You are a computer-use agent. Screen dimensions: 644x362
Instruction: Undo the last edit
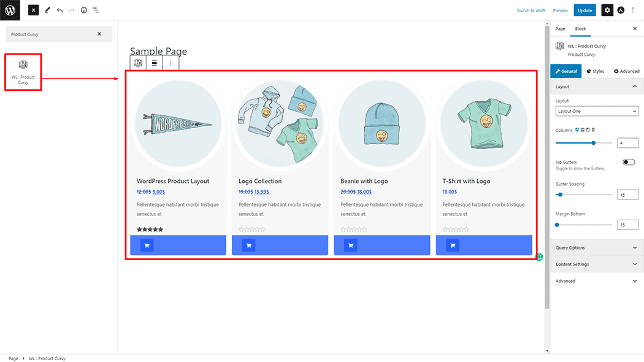click(59, 10)
